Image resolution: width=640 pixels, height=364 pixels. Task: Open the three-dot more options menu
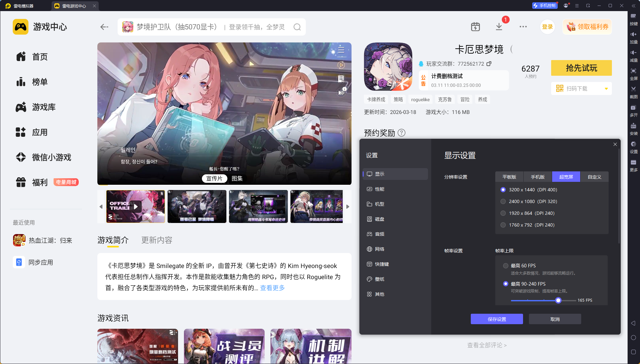523,27
